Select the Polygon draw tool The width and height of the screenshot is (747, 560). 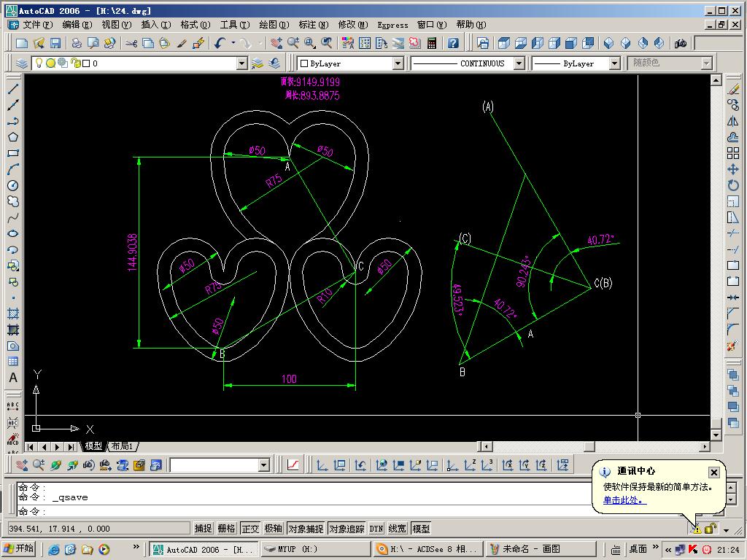click(13, 137)
